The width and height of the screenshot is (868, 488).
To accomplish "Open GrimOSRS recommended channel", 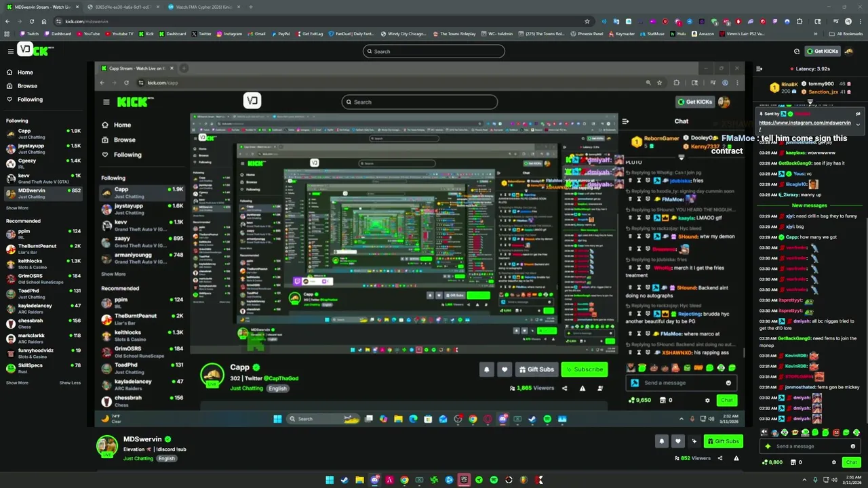I will tap(43, 279).
